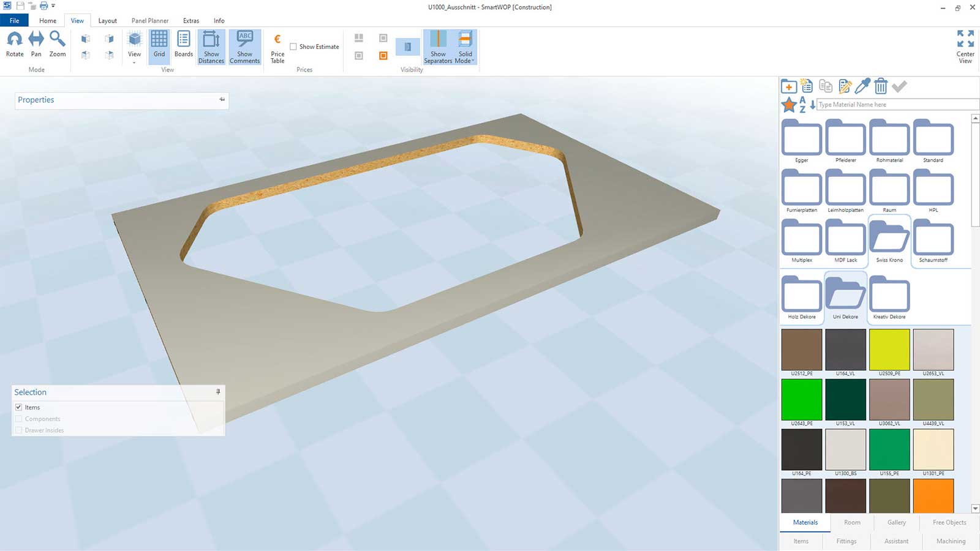Open the Price Table

pos(277,48)
